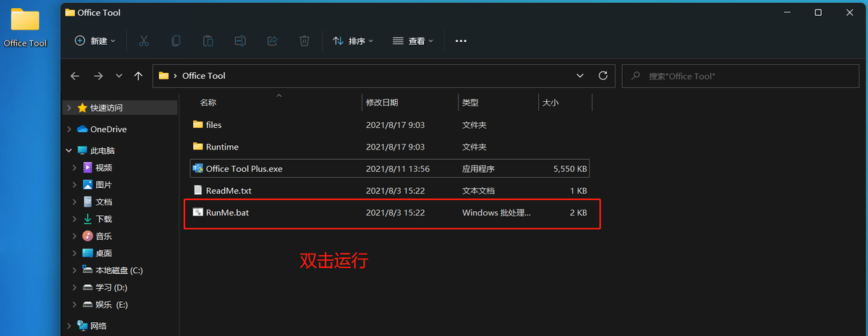Sort by the 修改日期 column header
This screenshot has width=868, height=336.
pyautogui.click(x=382, y=103)
